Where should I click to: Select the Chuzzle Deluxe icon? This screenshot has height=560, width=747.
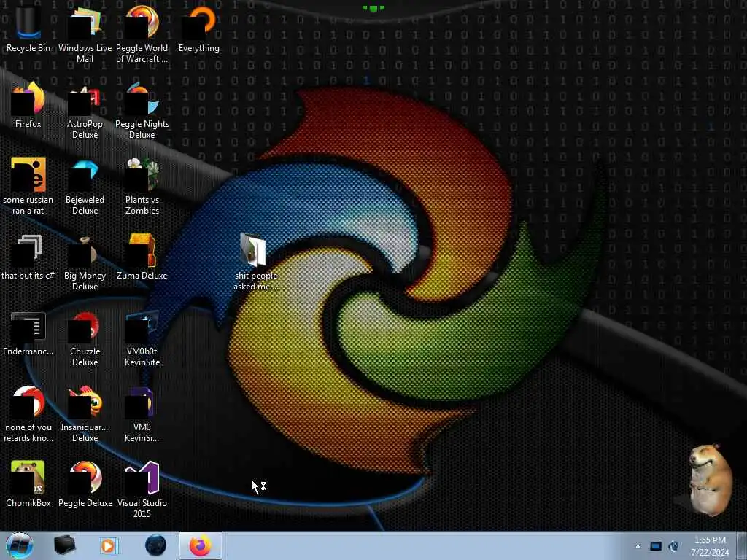point(85,338)
